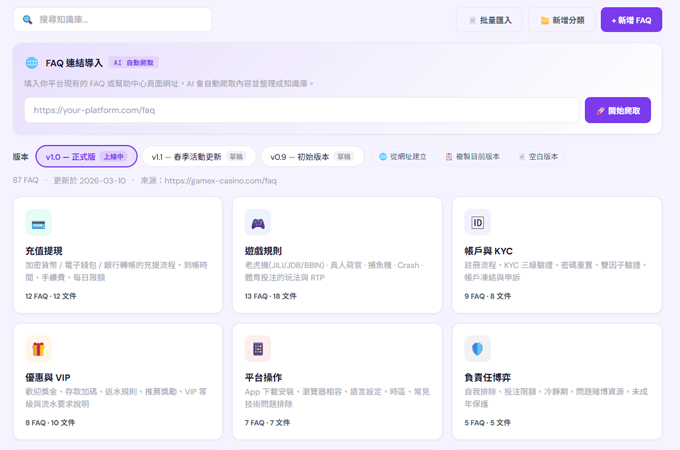Switch to v0.9 初始版本 draft
The image size is (680, 450).
click(312, 157)
